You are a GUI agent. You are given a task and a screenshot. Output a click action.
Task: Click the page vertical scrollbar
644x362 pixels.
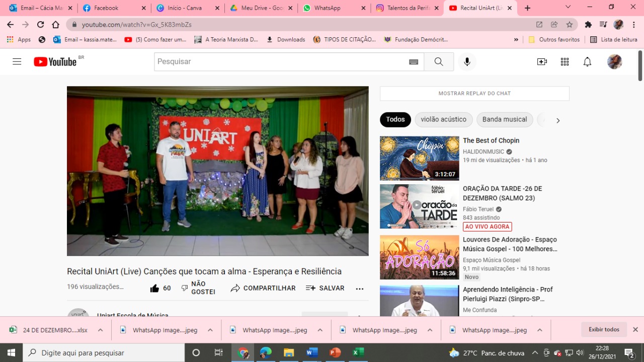640,65
